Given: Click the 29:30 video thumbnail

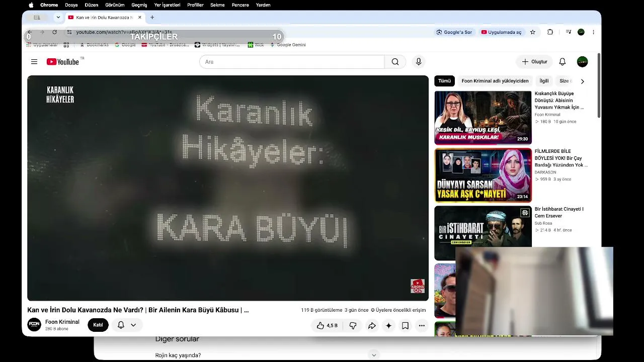Looking at the screenshot, I should coord(483,118).
